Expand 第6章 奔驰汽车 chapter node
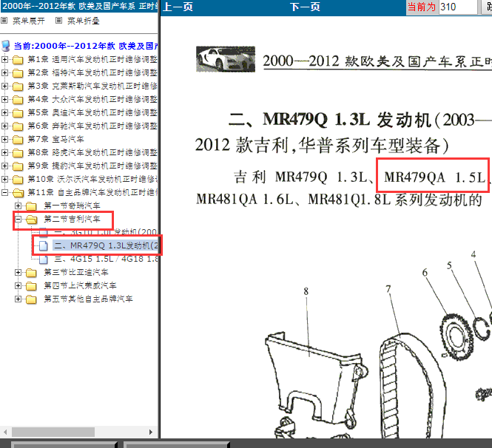Viewport: 492px width, 448px height. 4,126
